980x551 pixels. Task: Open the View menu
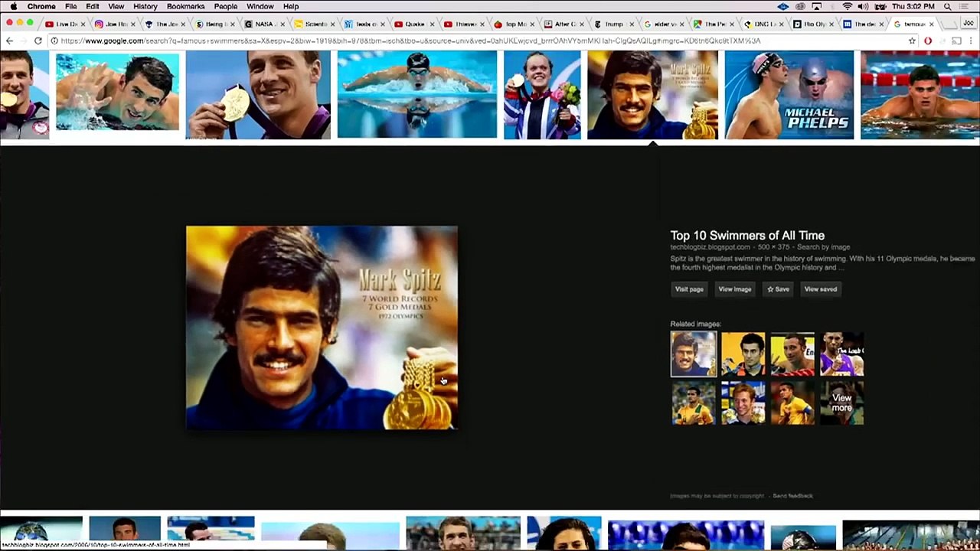pyautogui.click(x=116, y=6)
